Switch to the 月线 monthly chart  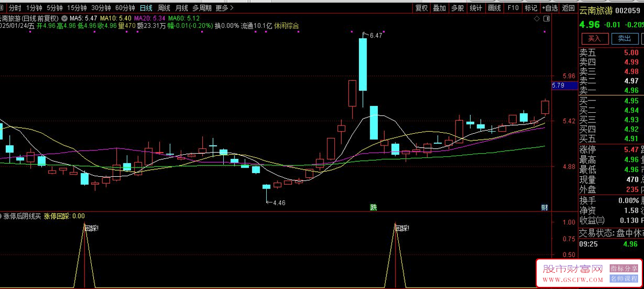(x=182, y=8)
